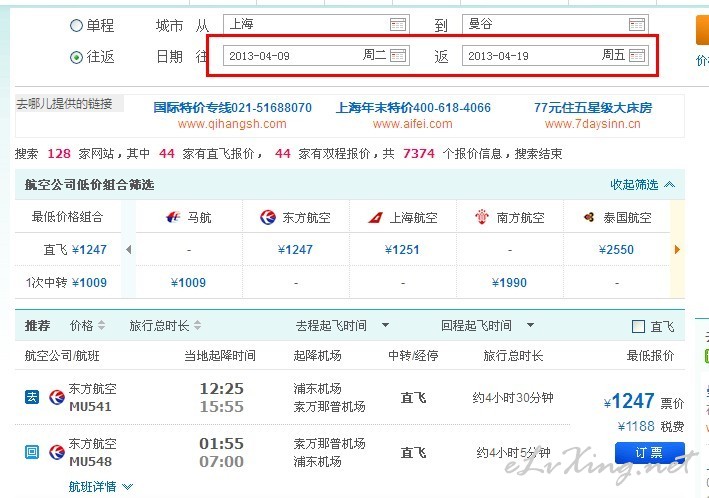Choose 上海航空 direct price ¥1251
The width and height of the screenshot is (709, 498).
402,250
